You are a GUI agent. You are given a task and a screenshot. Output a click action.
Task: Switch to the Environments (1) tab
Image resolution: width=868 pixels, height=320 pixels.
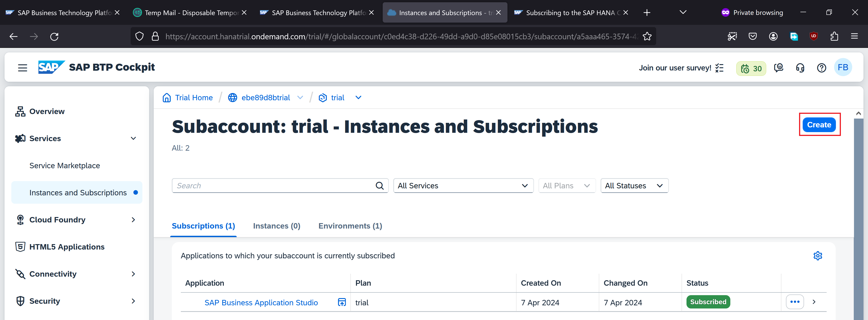point(350,226)
